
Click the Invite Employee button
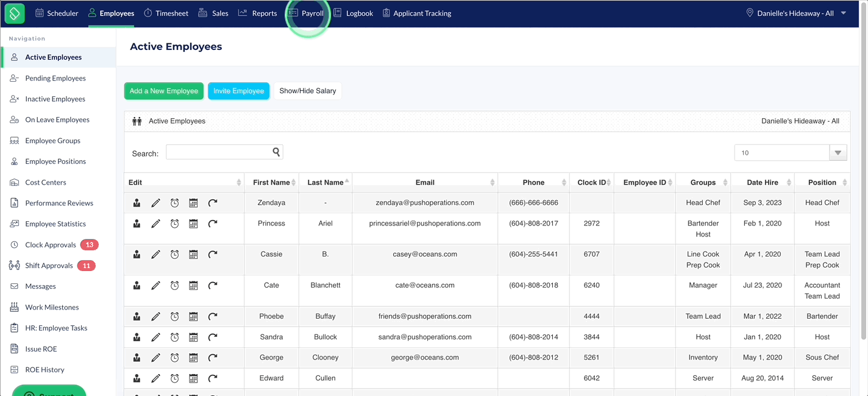(238, 91)
